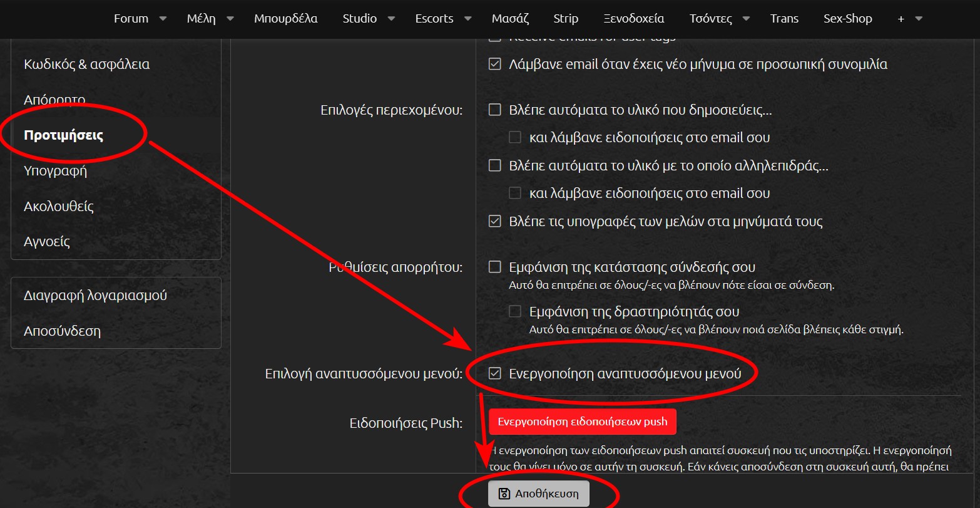Open the Studio menu item
The width and height of the screenshot is (980, 508).
360,19
